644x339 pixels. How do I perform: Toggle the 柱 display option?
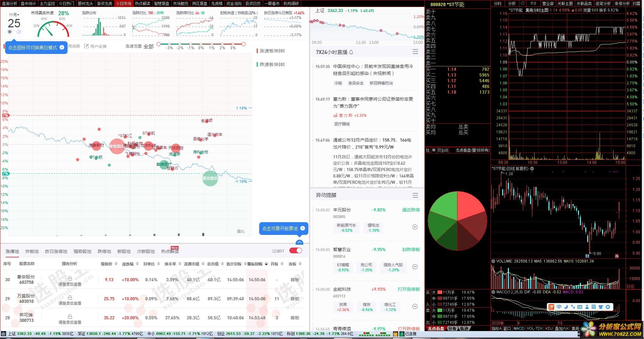pyautogui.click(x=428, y=150)
